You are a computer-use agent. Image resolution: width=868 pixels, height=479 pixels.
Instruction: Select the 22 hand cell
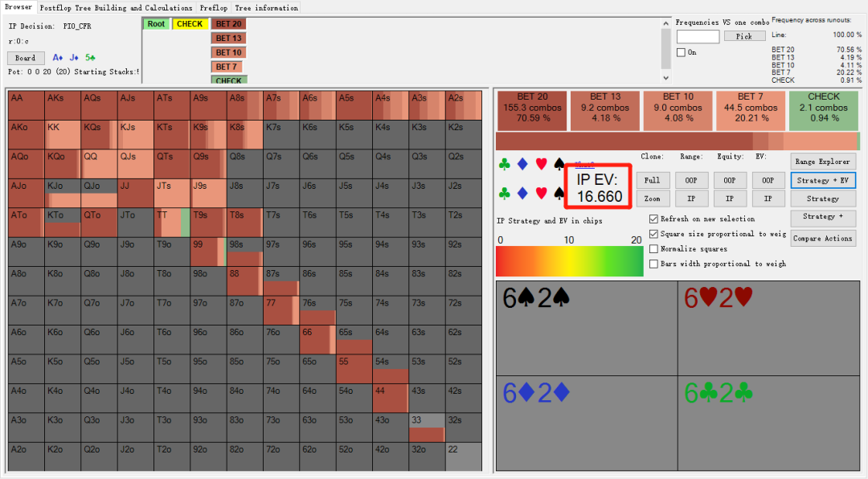pos(464,456)
